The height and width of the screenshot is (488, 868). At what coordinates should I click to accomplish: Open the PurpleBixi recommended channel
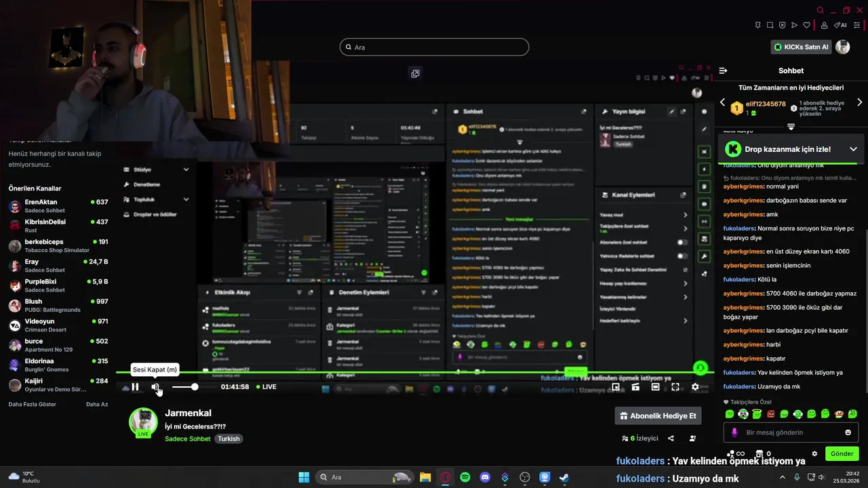(x=58, y=285)
